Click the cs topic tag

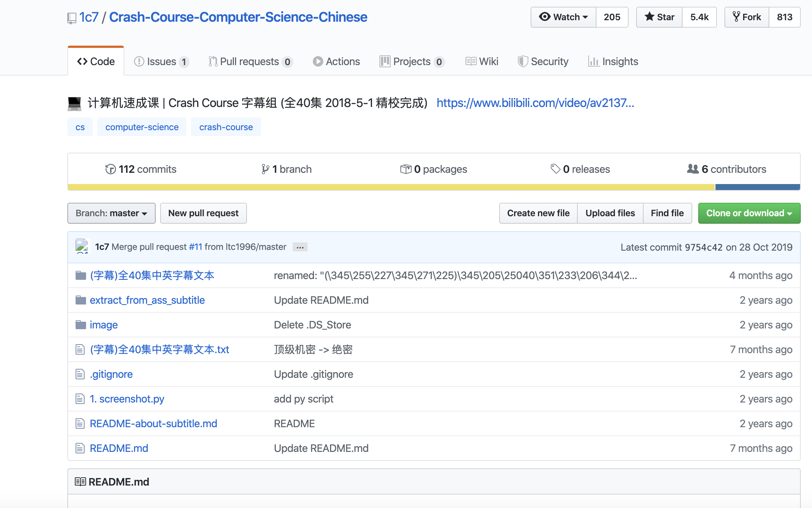click(80, 127)
